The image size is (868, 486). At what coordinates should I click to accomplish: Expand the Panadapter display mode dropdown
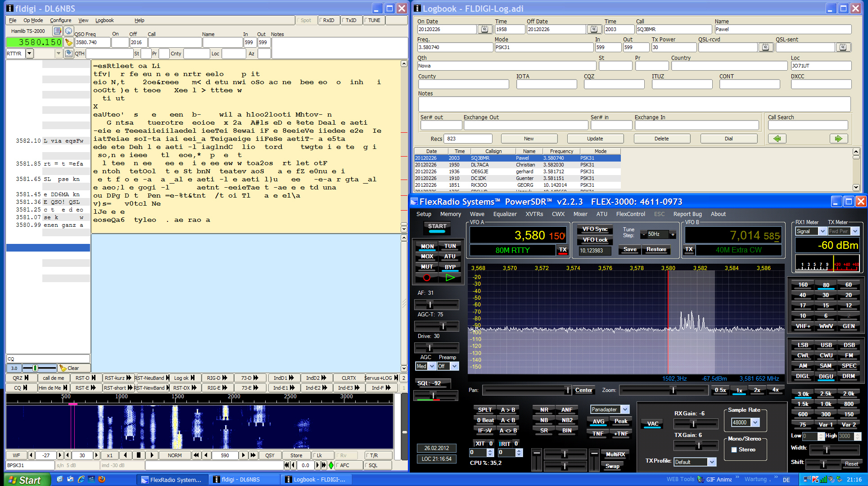point(625,409)
